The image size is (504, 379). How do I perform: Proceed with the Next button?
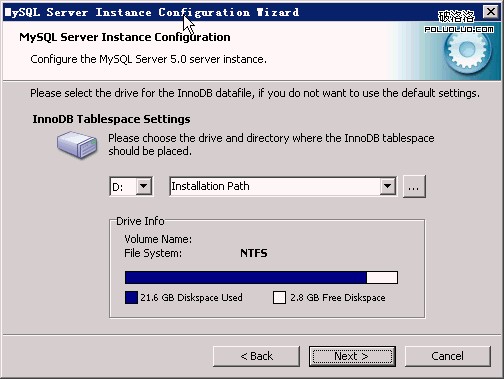click(352, 356)
